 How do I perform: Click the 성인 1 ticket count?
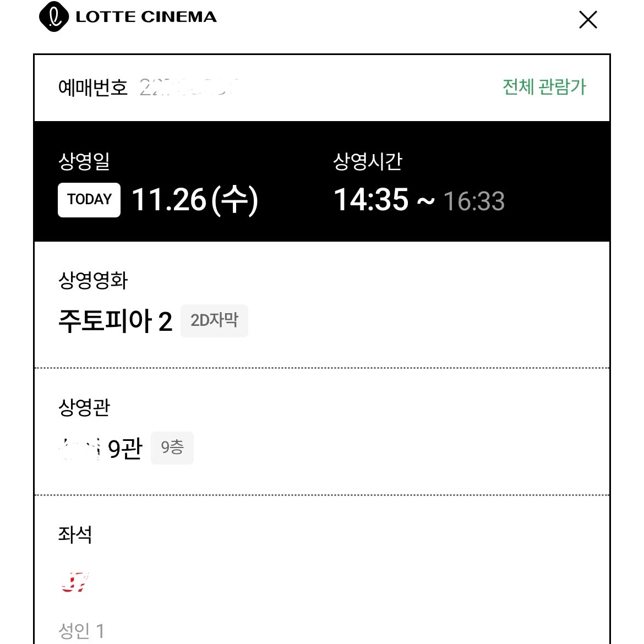81,630
